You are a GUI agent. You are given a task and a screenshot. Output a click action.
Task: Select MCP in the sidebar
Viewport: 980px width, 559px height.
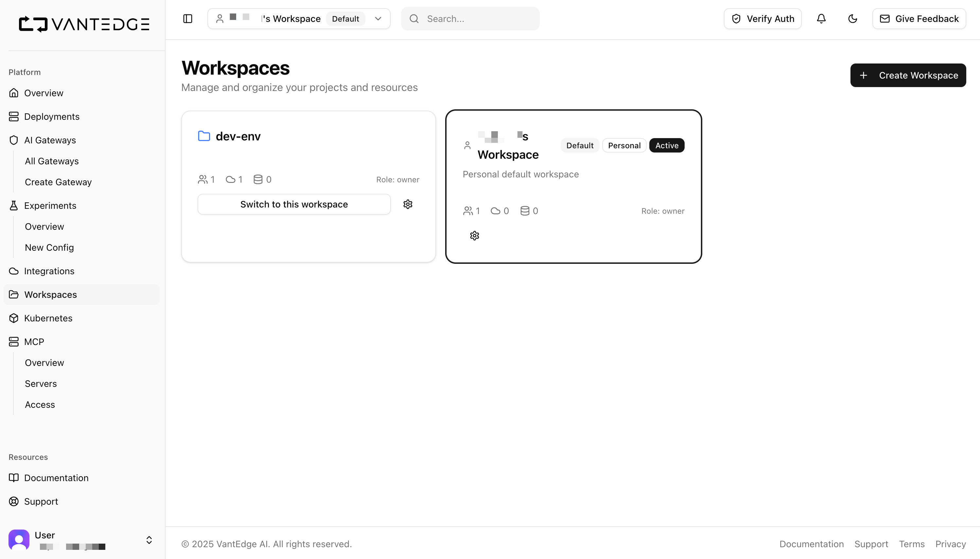[x=34, y=341]
